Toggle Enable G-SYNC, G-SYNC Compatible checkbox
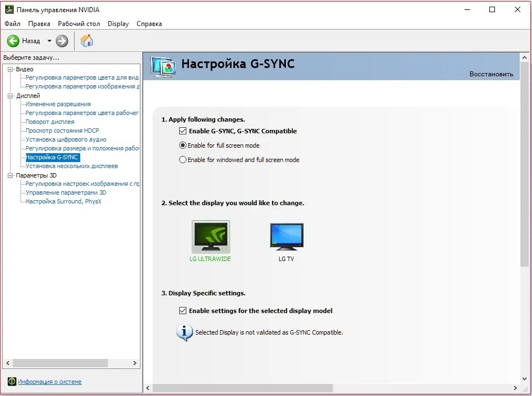Viewport: 532px width, 396px height. click(x=182, y=131)
